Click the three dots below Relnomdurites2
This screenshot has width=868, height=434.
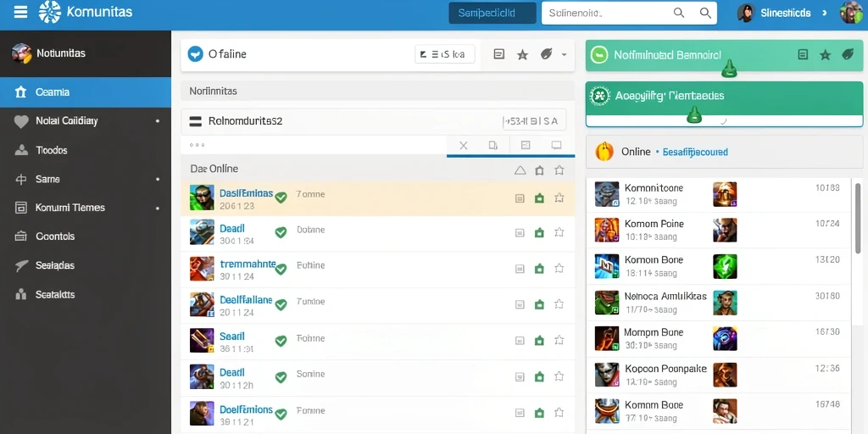(x=197, y=145)
